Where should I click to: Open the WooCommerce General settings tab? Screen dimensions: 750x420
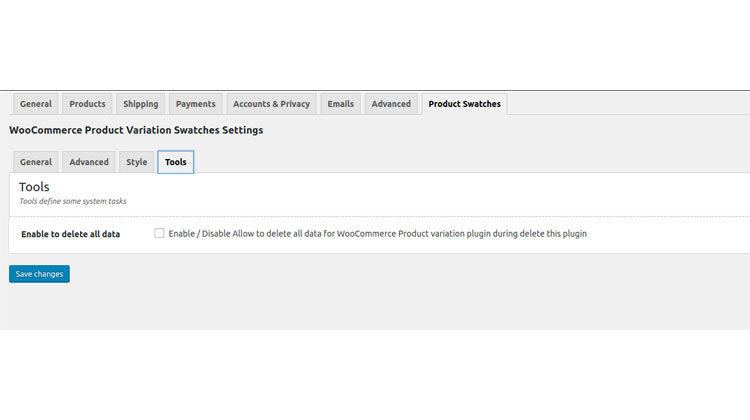pos(36,104)
